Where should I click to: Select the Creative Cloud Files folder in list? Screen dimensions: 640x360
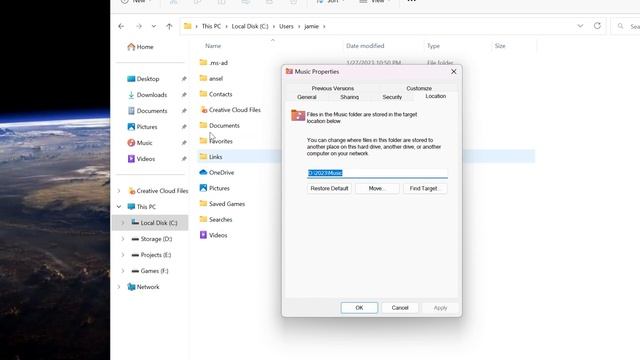click(230, 110)
